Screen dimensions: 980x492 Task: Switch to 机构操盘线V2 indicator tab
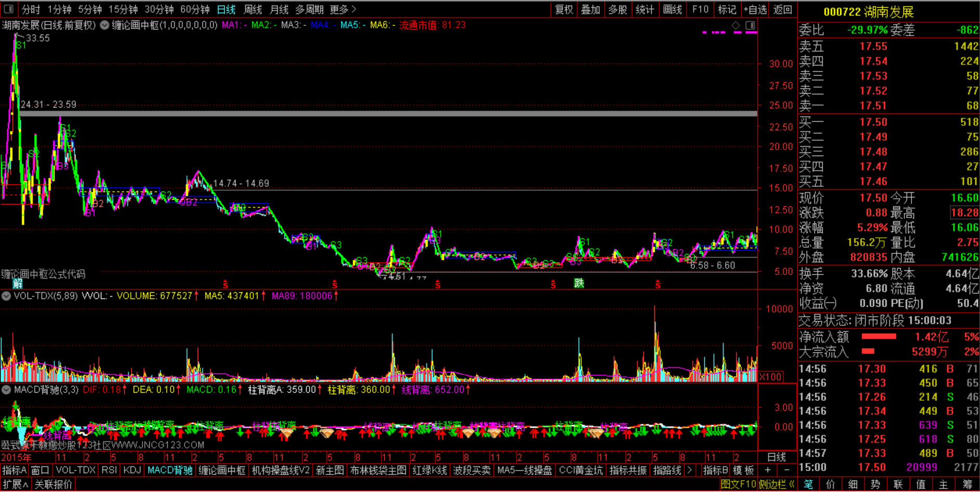[x=281, y=470]
